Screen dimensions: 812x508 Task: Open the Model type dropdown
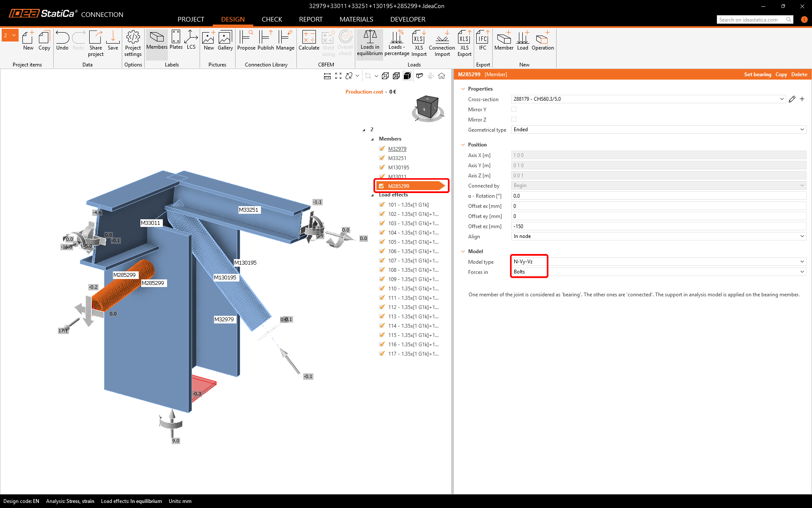click(x=658, y=262)
